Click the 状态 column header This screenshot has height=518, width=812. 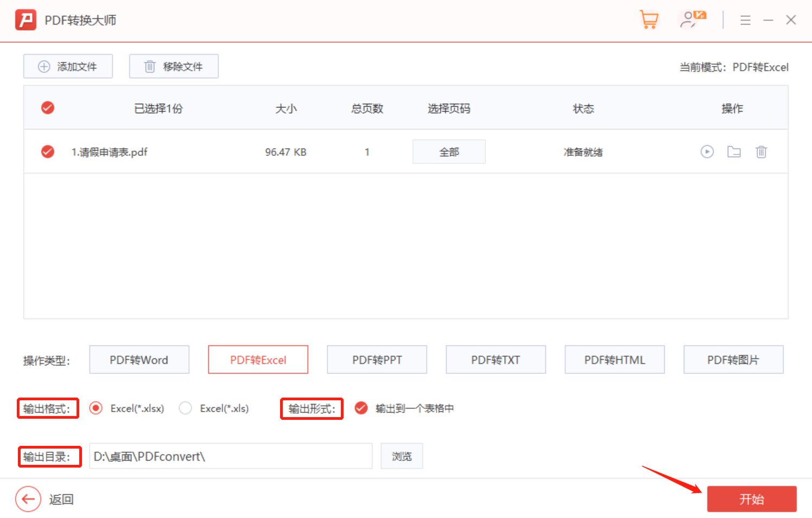(x=583, y=108)
